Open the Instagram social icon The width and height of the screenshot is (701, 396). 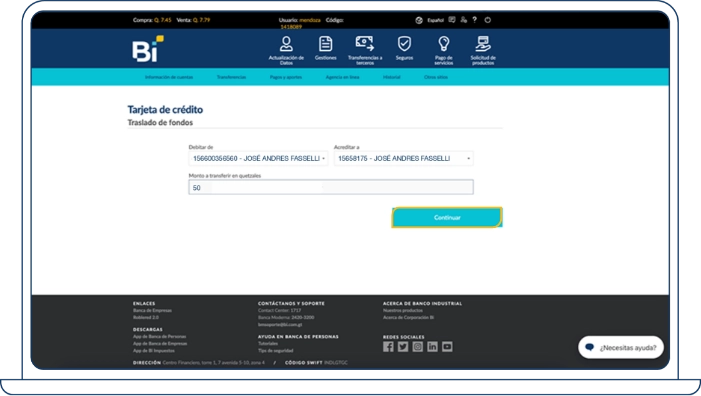coord(418,347)
